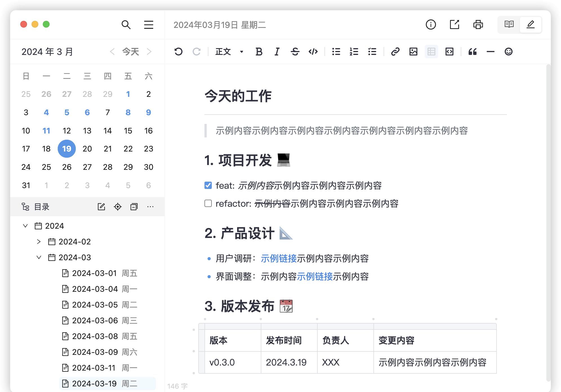Viewport: 561px width, 392px height.
Task: Click the 2024.3.19 table cell
Action: coord(289,362)
